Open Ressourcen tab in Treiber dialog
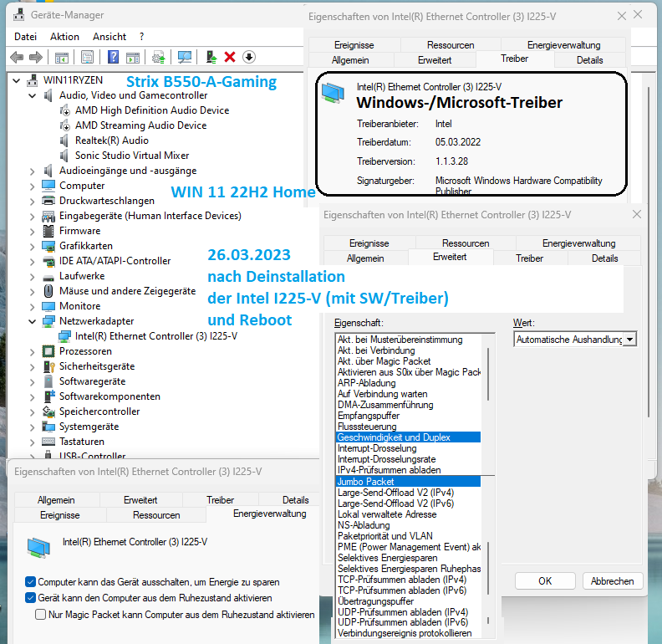This screenshot has height=644, width=662. [x=450, y=45]
